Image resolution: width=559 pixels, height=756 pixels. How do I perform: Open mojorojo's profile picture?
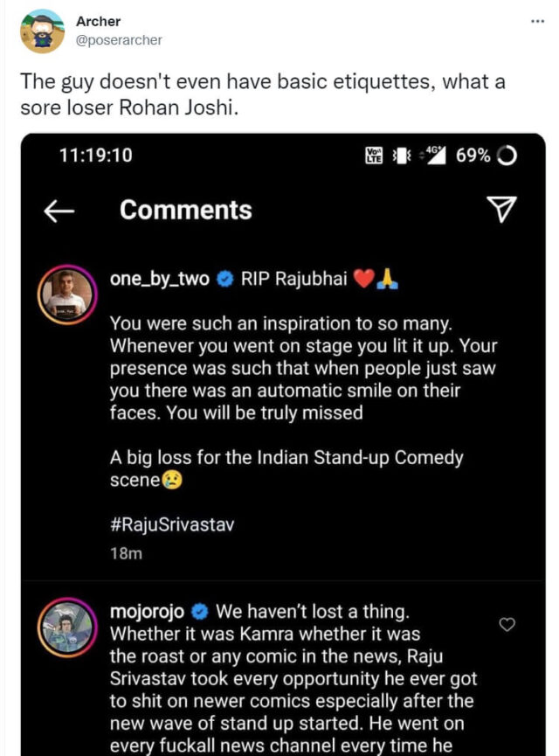[66, 625]
